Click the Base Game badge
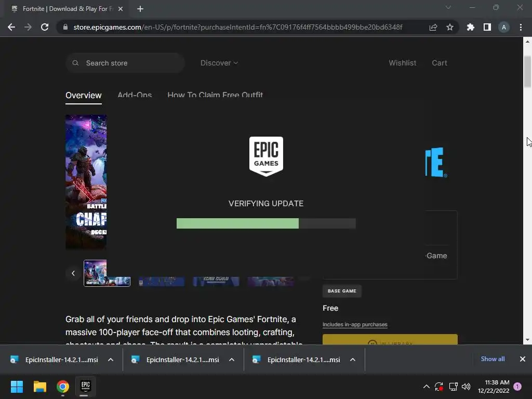The height and width of the screenshot is (399, 532). 342,291
